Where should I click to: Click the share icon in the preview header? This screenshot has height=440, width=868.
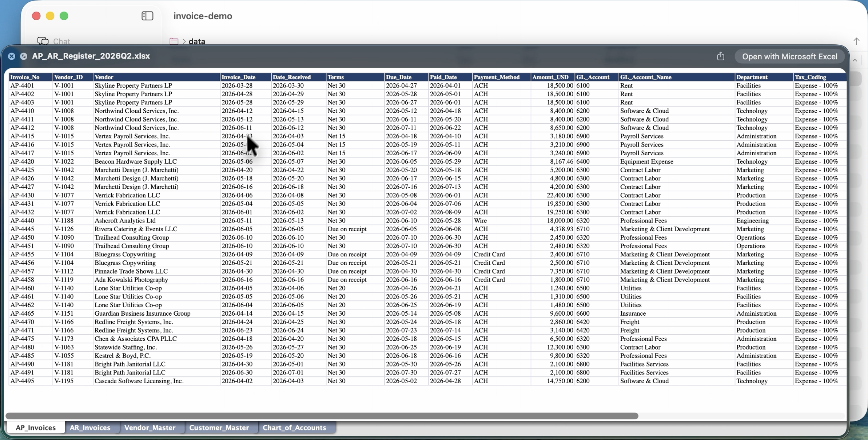[720, 56]
